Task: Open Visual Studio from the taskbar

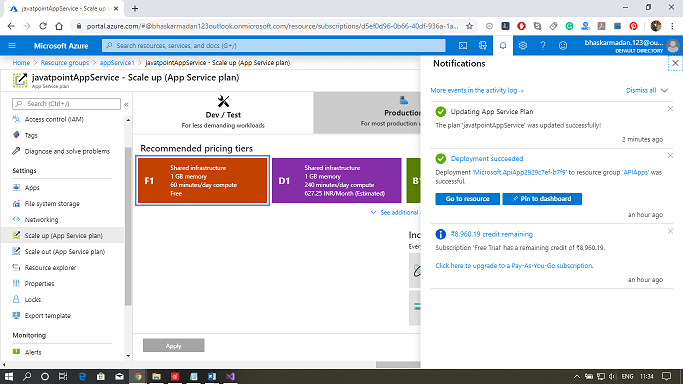Action: [x=230, y=377]
